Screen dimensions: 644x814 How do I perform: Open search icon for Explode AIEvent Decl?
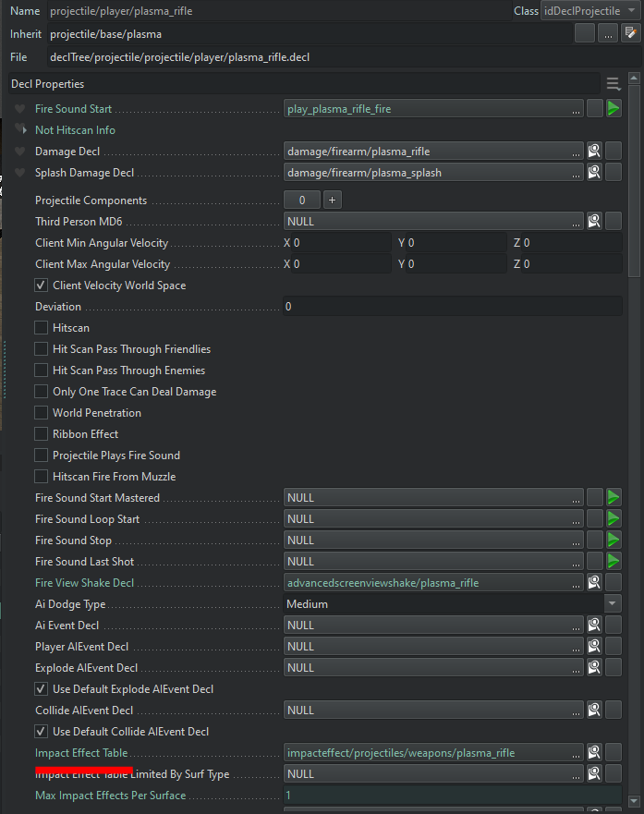(x=594, y=668)
